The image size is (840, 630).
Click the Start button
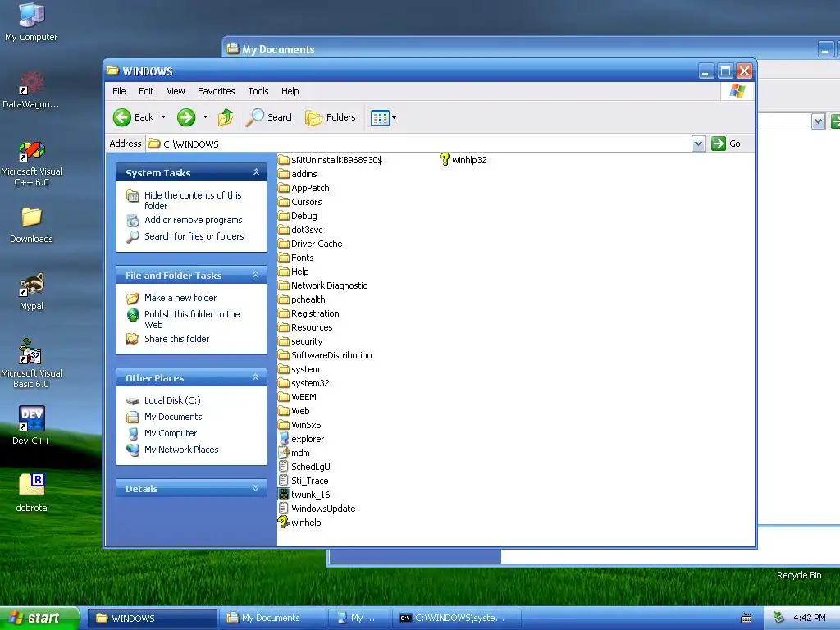[x=39, y=618]
